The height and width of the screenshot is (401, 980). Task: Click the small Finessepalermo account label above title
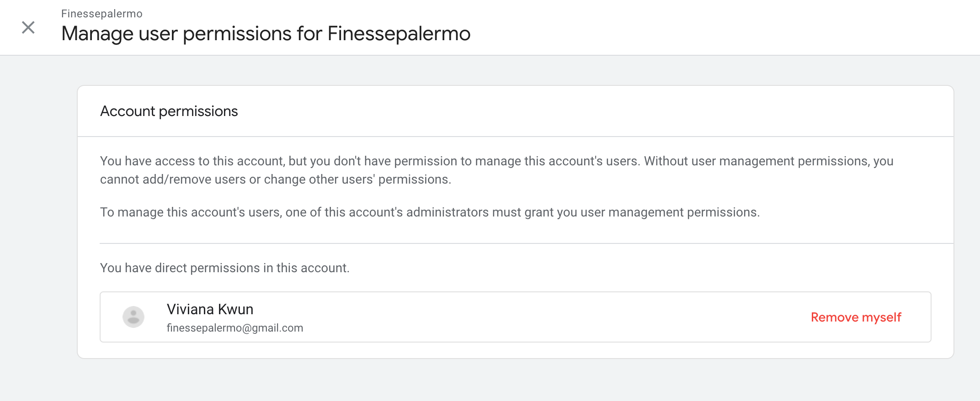[102, 14]
